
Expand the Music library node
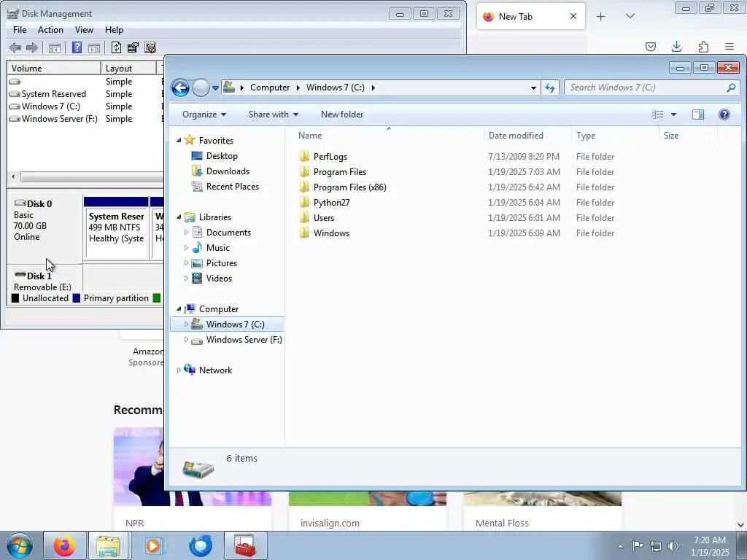186,248
